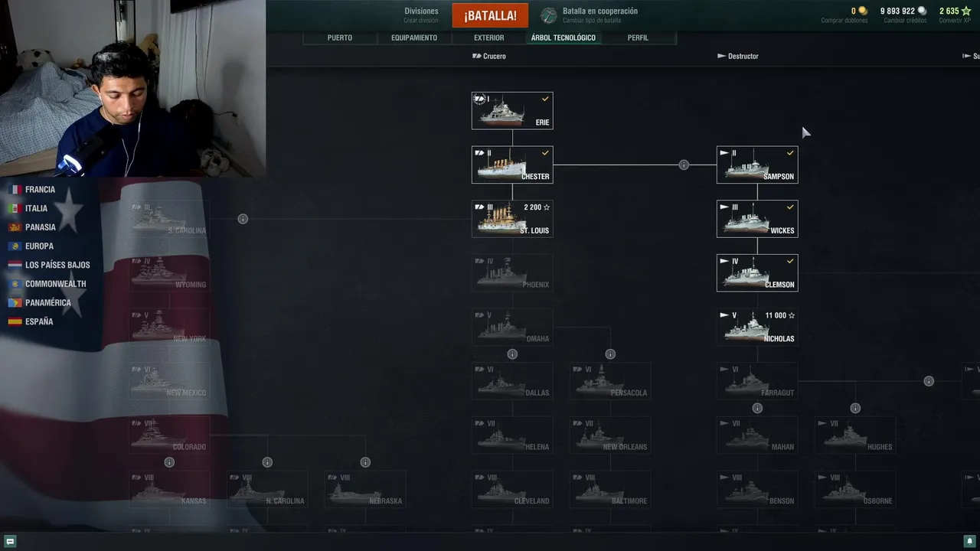The width and height of the screenshot is (980, 551).
Task: Click the info icon below the Omaha cruiser
Action: coord(512,354)
